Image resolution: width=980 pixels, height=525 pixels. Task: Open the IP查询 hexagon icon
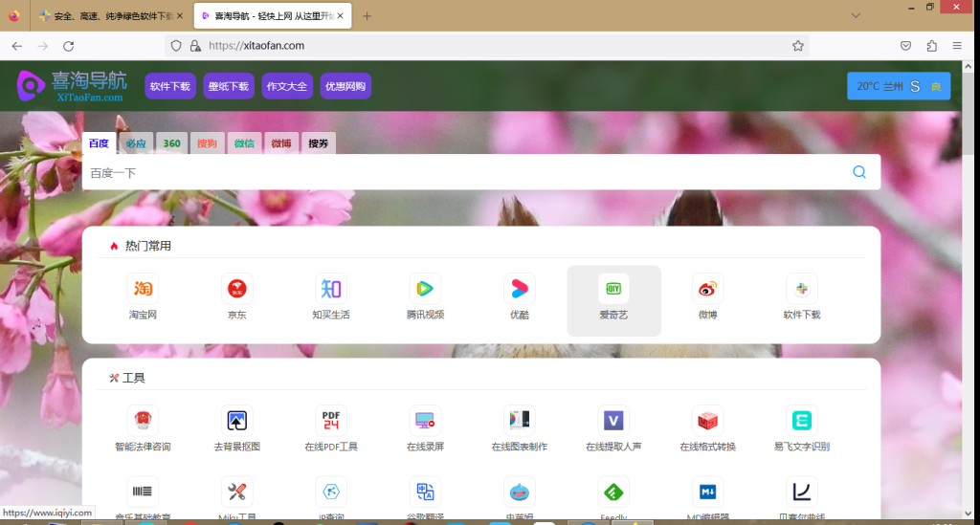click(x=331, y=492)
